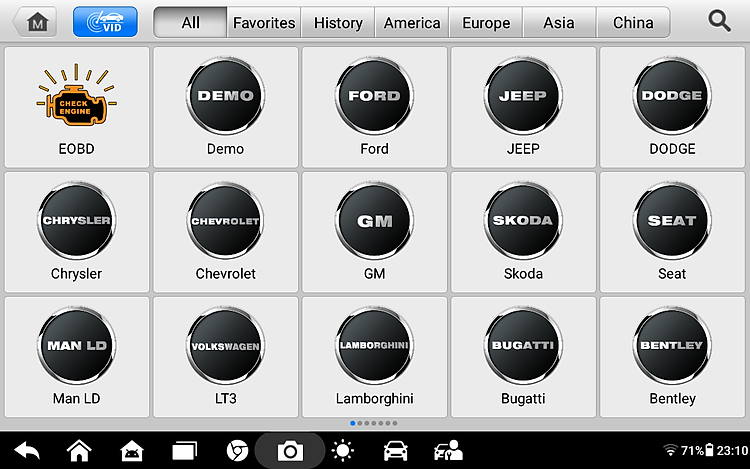750x469 pixels.
Task: Tap the 71% battery indicator
Action: (x=697, y=450)
